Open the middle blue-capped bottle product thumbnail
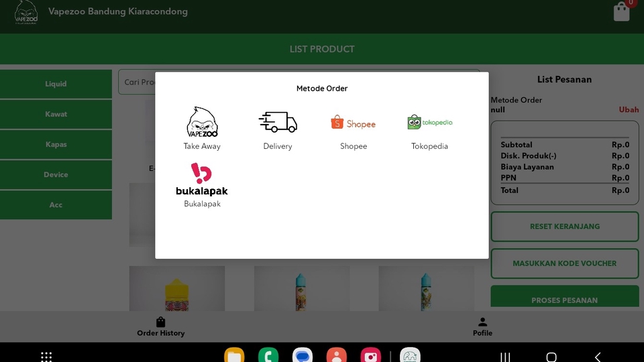The image size is (644, 362). click(x=302, y=288)
